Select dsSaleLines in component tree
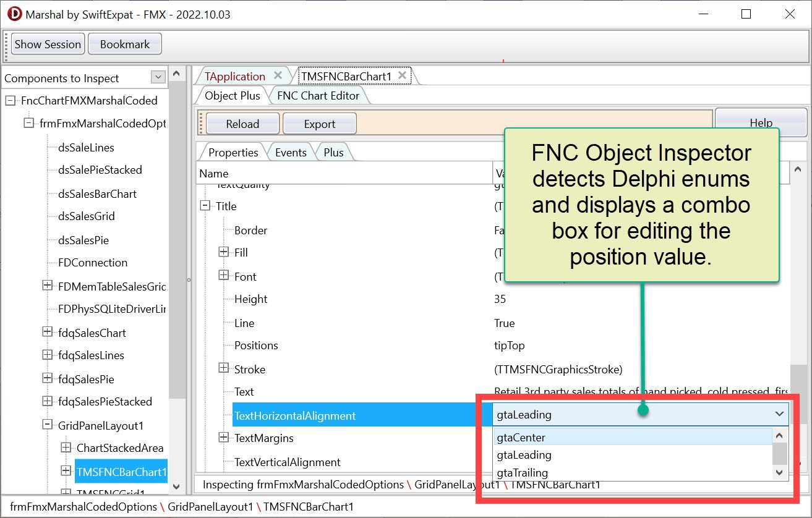 point(86,148)
